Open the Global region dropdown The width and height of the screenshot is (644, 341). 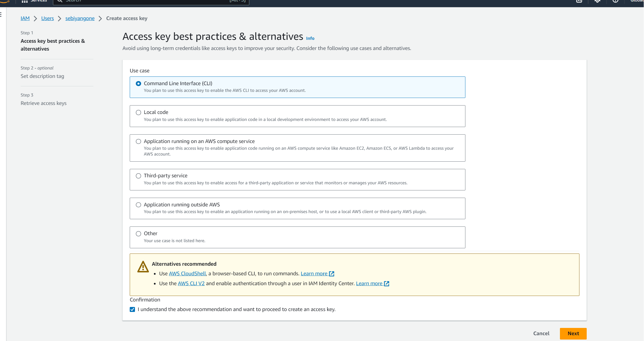click(637, 1)
